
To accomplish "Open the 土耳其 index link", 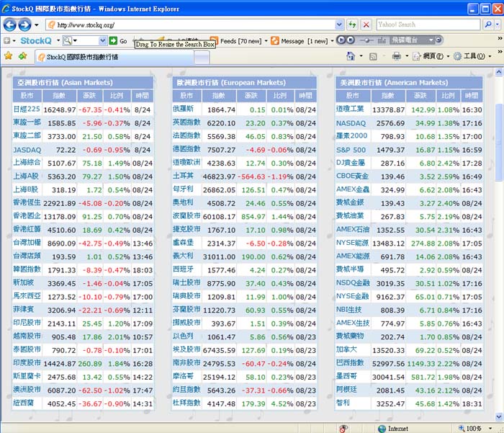I will tap(183, 176).
